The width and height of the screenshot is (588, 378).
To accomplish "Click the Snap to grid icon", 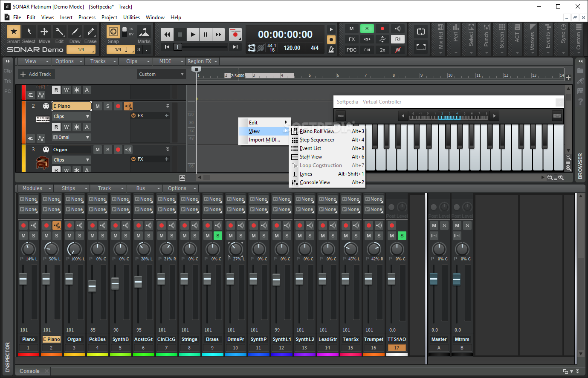I will point(113,32).
